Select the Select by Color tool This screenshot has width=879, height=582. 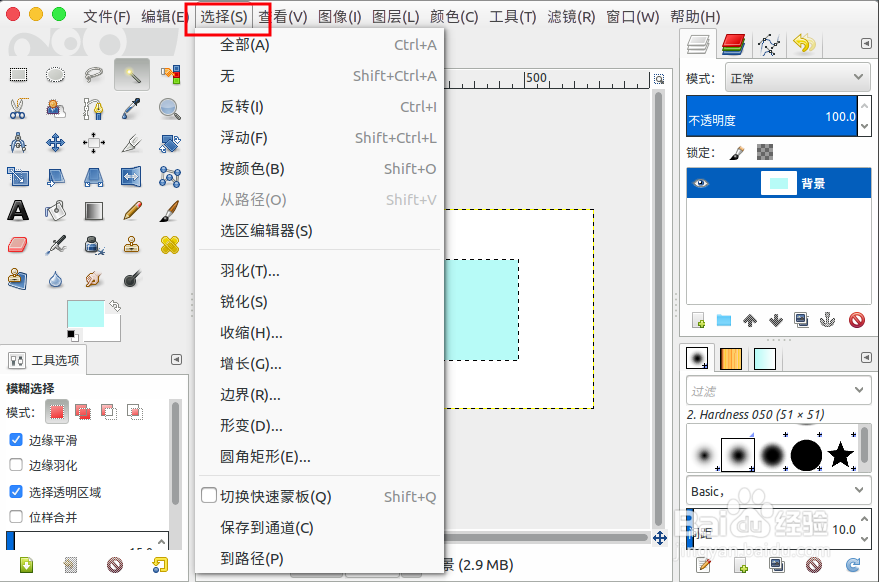coord(170,74)
